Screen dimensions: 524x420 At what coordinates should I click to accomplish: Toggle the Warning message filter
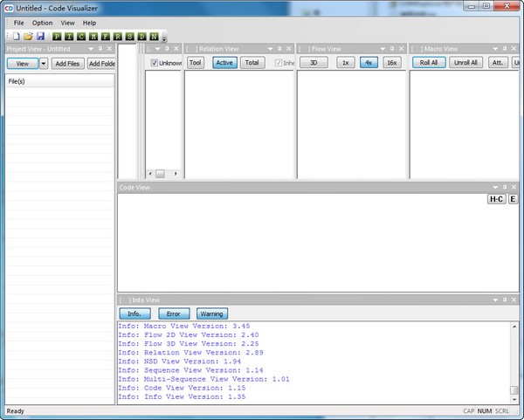pyautogui.click(x=212, y=313)
